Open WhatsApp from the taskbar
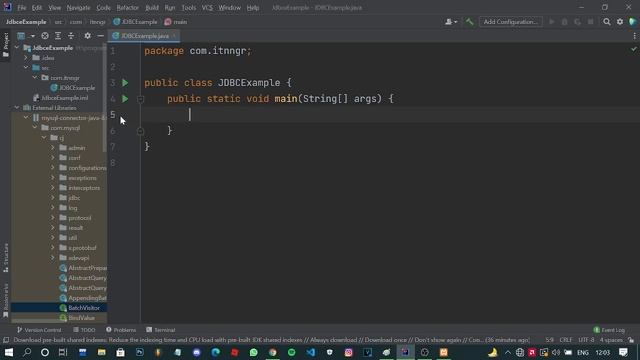 click(x=253, y=352)
